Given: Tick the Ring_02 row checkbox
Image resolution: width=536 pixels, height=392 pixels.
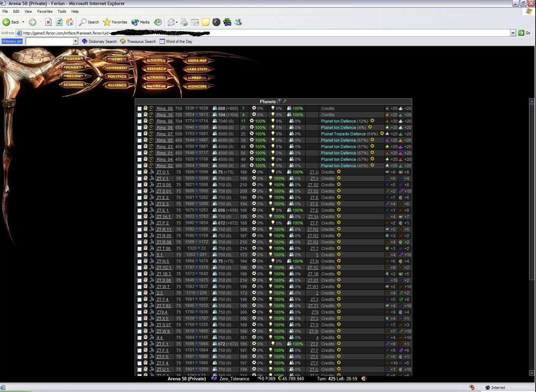Looking at the screenshot, I should click(140, 166).
